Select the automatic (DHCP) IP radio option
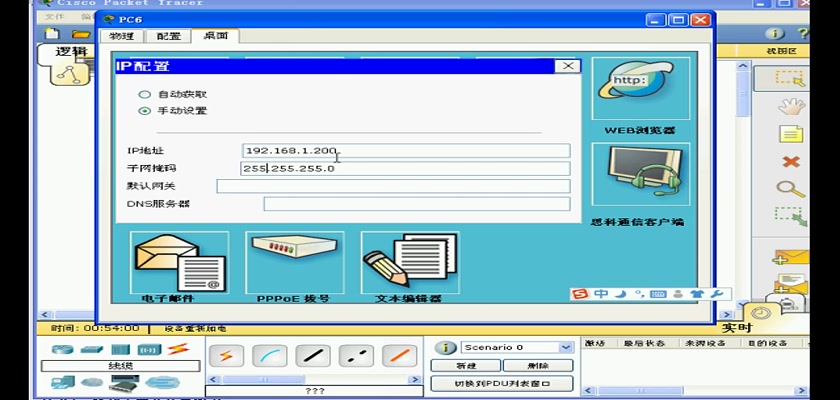This screenshot has width=840, height=400. (145, 94)
